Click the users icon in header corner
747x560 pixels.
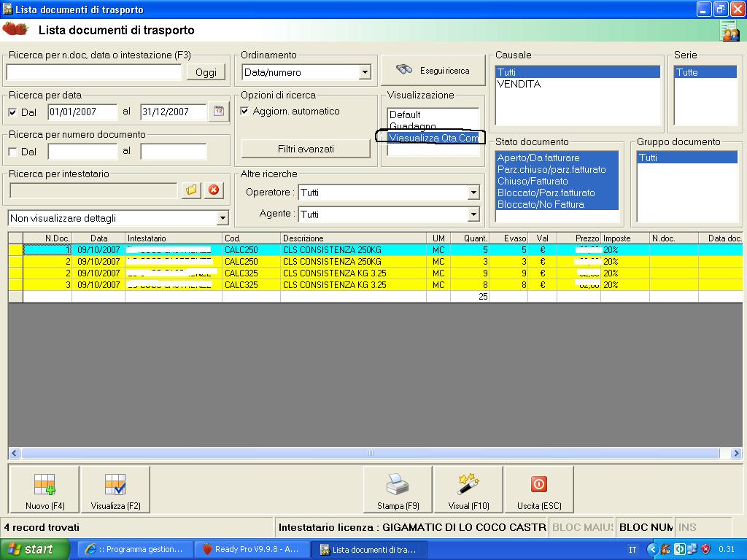730,31
